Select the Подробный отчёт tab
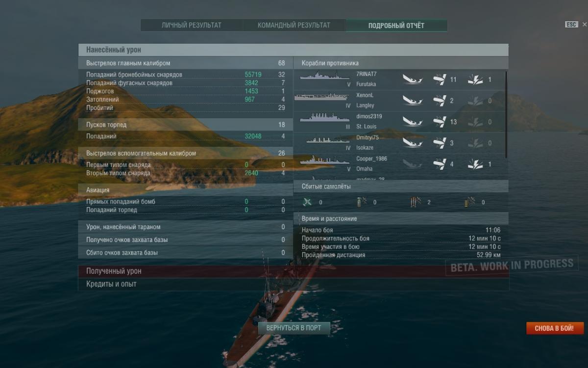The height and width of the screenshot is (368, 588). point(396,25)
